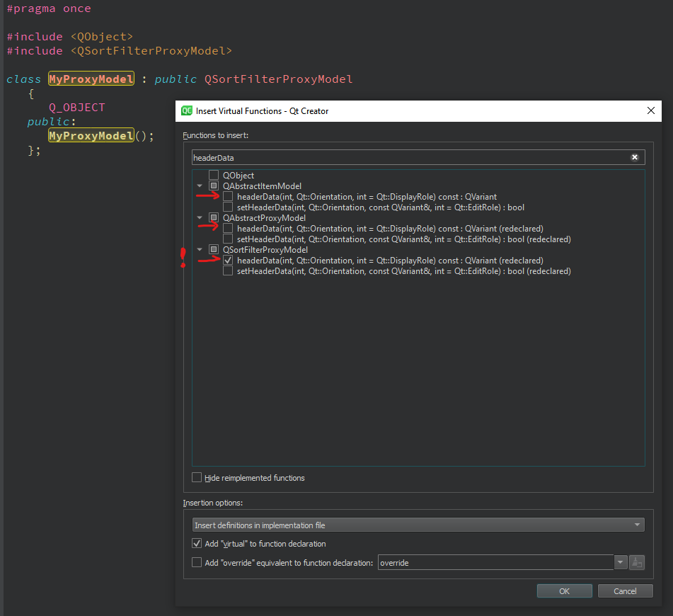The height and width of the screenshot is (616, 673).
Task: Click the override text combo field
Action: (495, 562)
